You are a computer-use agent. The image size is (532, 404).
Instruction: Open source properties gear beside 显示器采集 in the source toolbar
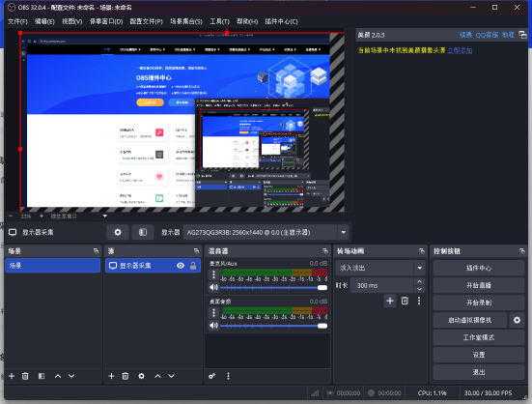(x=118, y=232)
